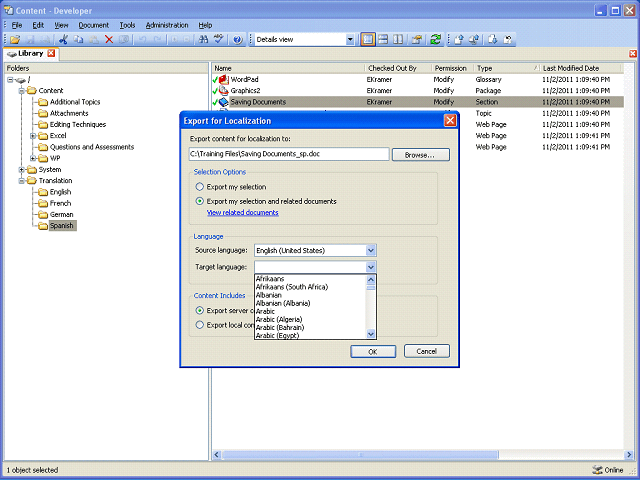Image resolution: width=640 pixels, height=480 pixels.
Task: Open the File menu
Action: tap(17, 25)
